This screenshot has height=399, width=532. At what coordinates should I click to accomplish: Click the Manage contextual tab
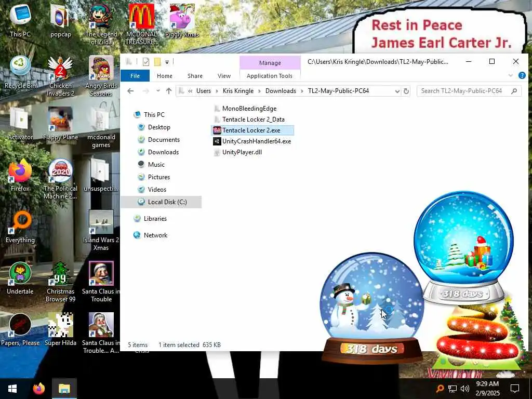[270, 63]
